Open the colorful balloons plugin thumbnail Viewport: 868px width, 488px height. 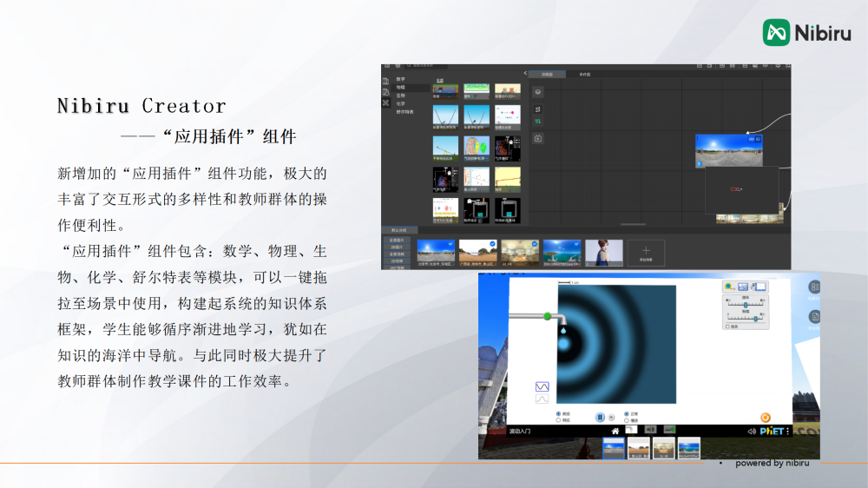point(477,148)
